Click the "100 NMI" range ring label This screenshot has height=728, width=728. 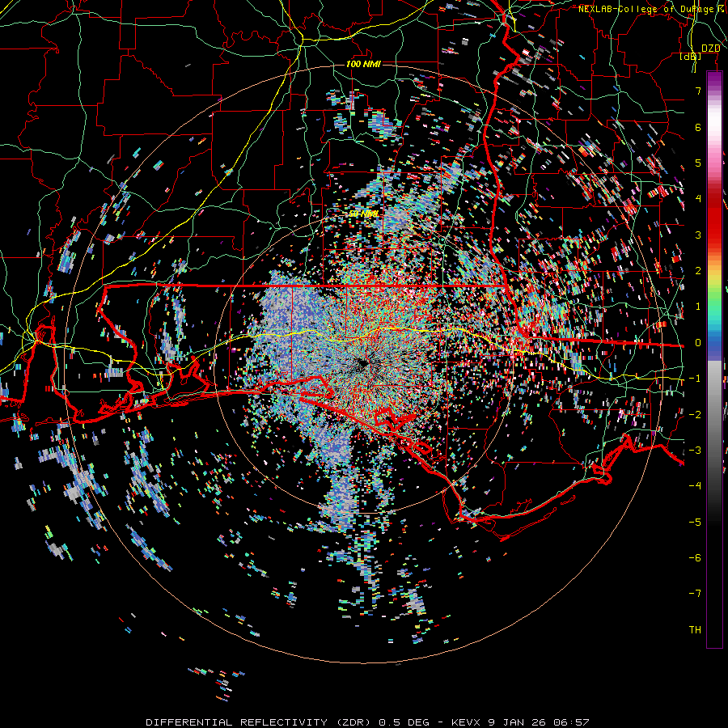click(x=363, y=64)
